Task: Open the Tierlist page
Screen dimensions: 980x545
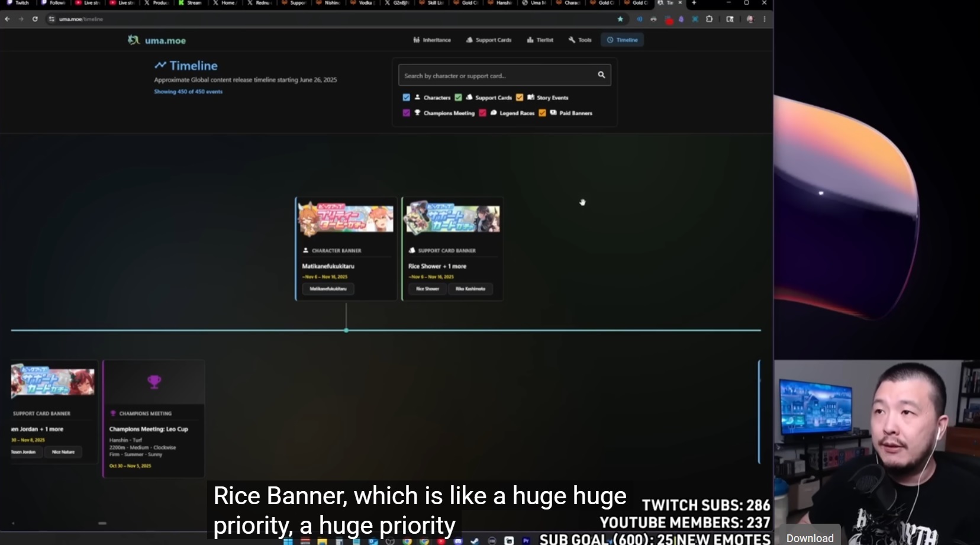Action: [x=540, y=40]
